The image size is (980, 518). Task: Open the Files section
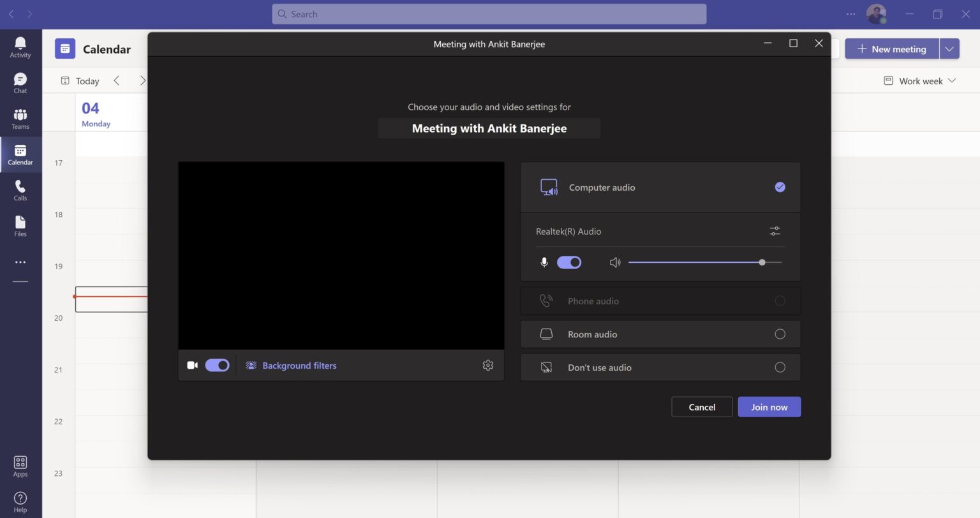coord(20,225)
